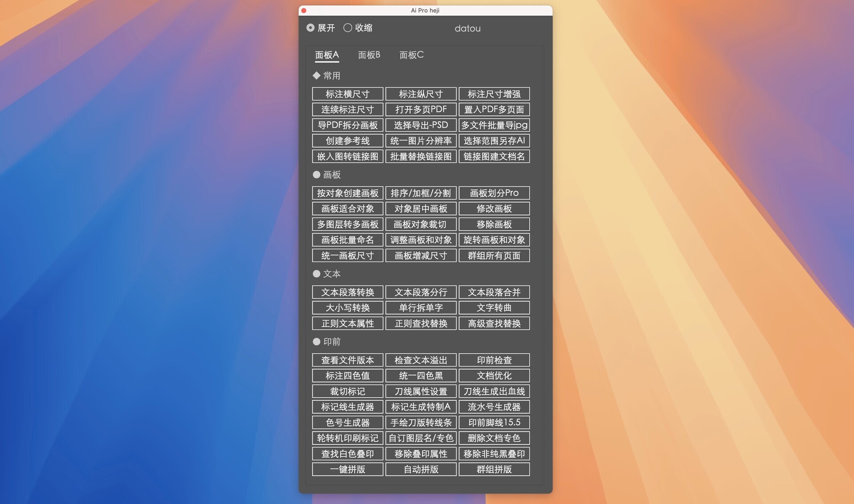Click 印前检查 button

494,360
